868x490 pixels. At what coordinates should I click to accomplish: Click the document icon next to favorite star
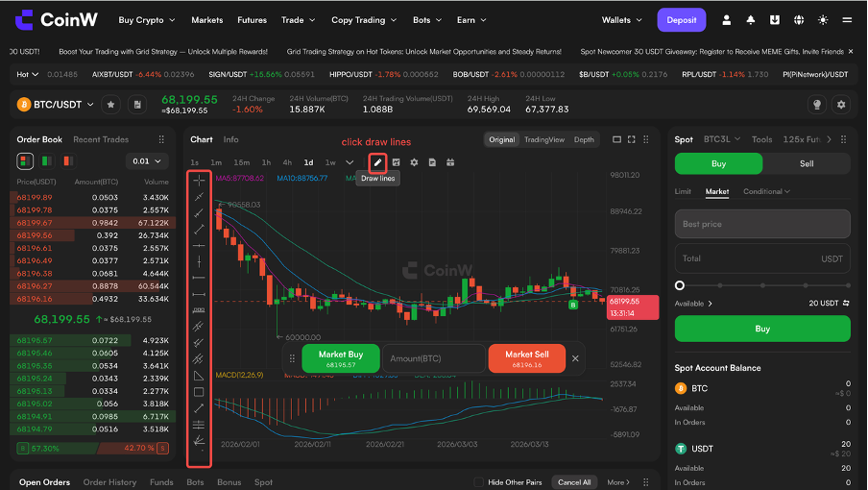(137, 104)
